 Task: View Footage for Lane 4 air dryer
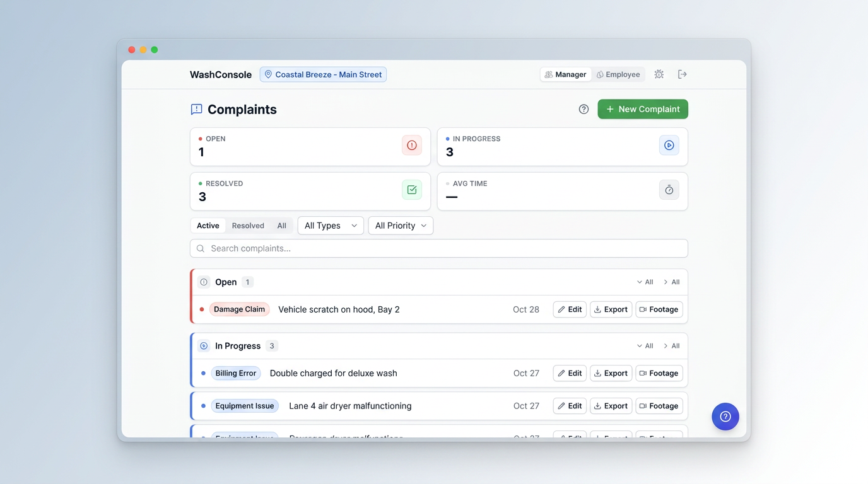(x=659, y=406)
